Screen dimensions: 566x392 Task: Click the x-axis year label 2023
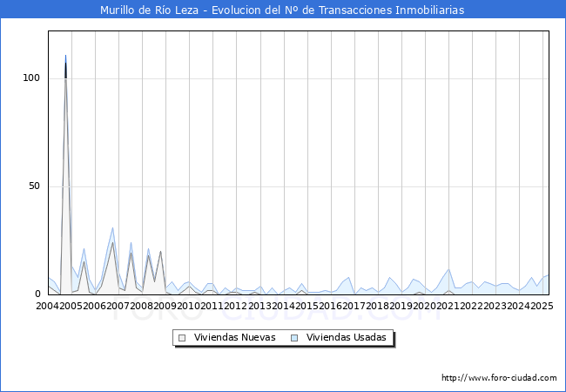point(495,306)
